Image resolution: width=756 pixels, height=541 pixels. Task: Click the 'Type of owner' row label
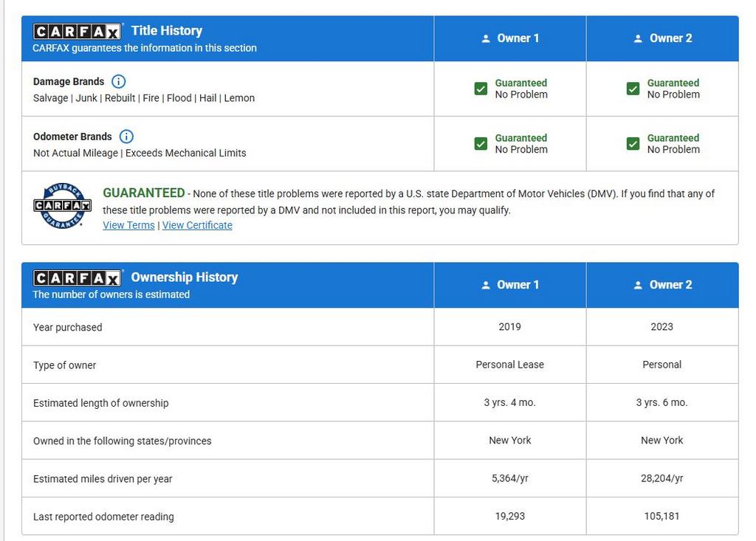(x=65, y=365)
